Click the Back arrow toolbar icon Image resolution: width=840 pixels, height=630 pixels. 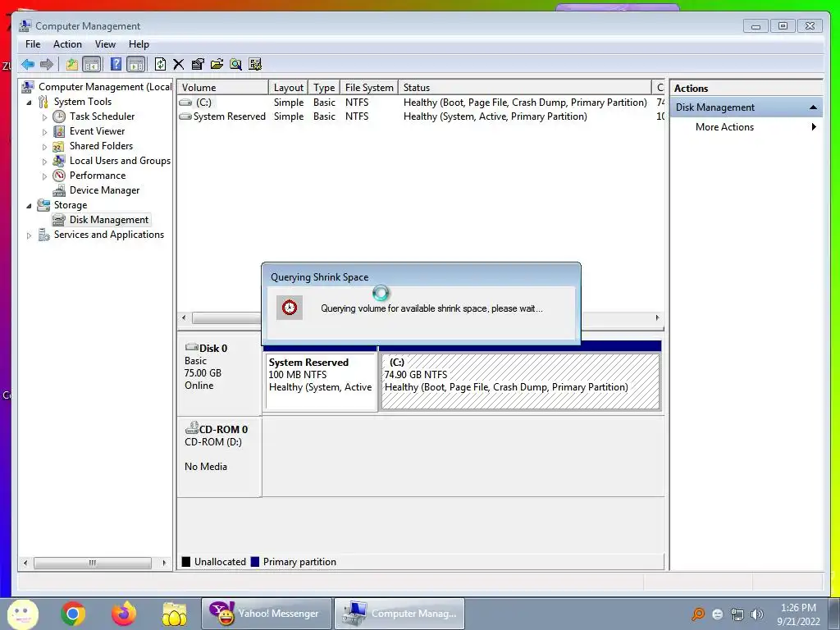28,65
